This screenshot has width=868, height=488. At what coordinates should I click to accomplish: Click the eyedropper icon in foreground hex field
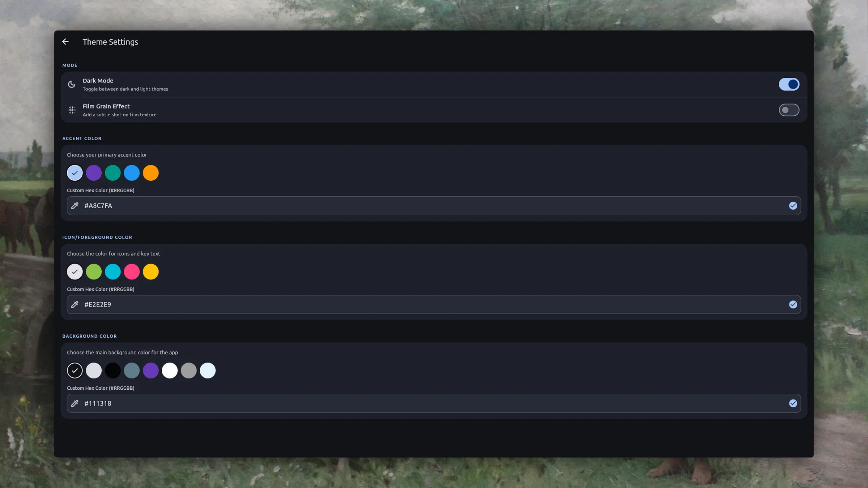(x=75, y=304)
